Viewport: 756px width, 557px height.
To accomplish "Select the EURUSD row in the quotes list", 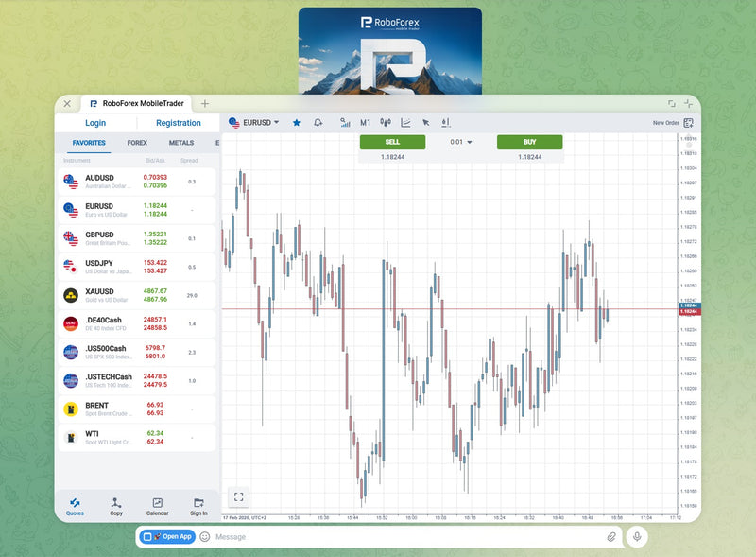I will click(x=137, y=210).
